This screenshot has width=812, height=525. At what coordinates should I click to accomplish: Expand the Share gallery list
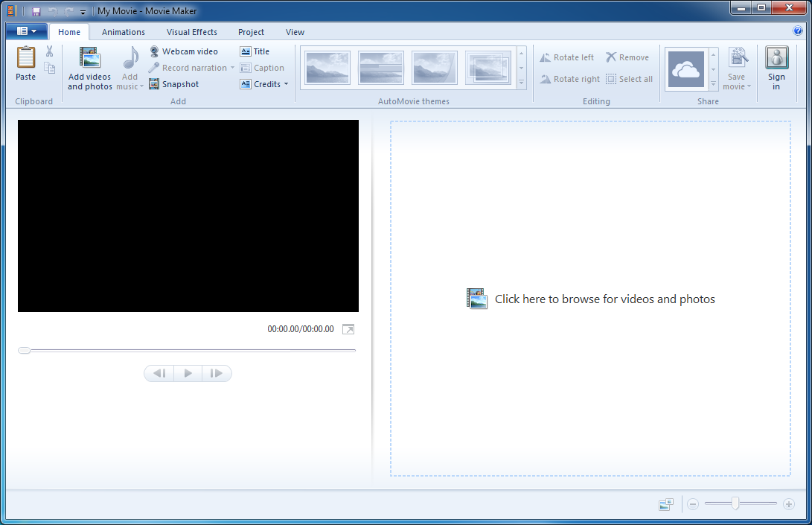click(713, 83)
